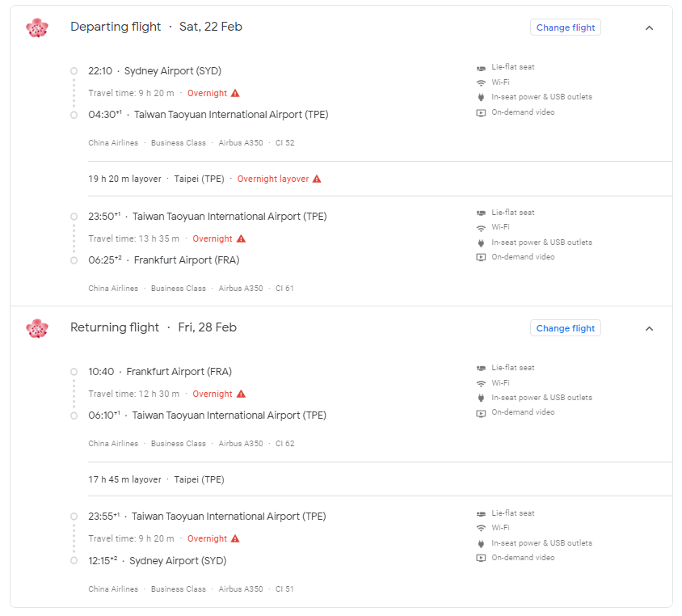The width and height of the screenshot is (682, 616).
Task: Select the Wi-Fi icon on the returning Frankfurt flight
Action: point(479,382)
